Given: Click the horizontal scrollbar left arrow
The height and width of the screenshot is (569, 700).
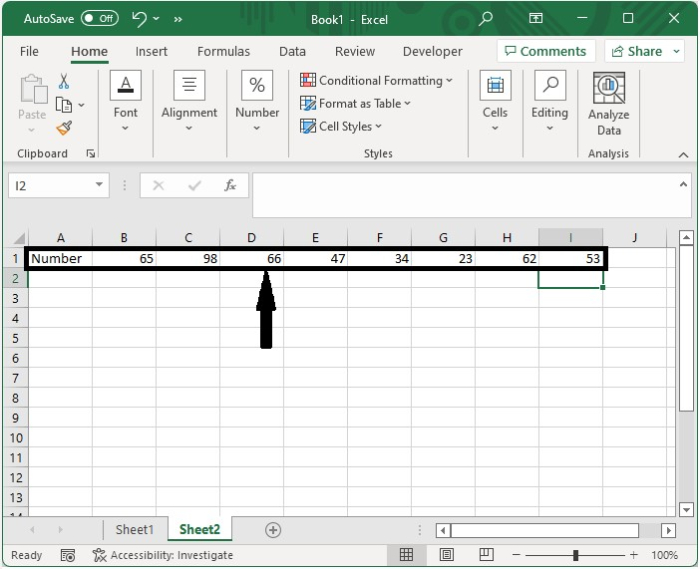Looking at the screenshot, I should tap(443, 531).
